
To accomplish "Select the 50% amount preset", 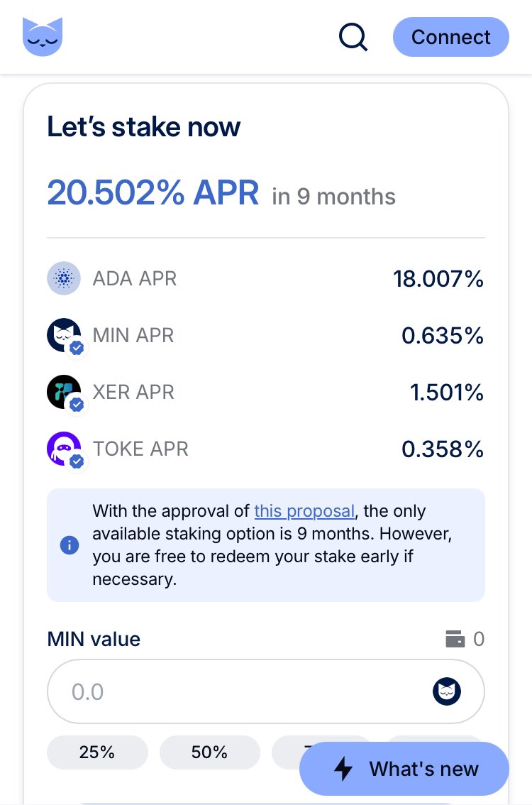I will point(209,752).
